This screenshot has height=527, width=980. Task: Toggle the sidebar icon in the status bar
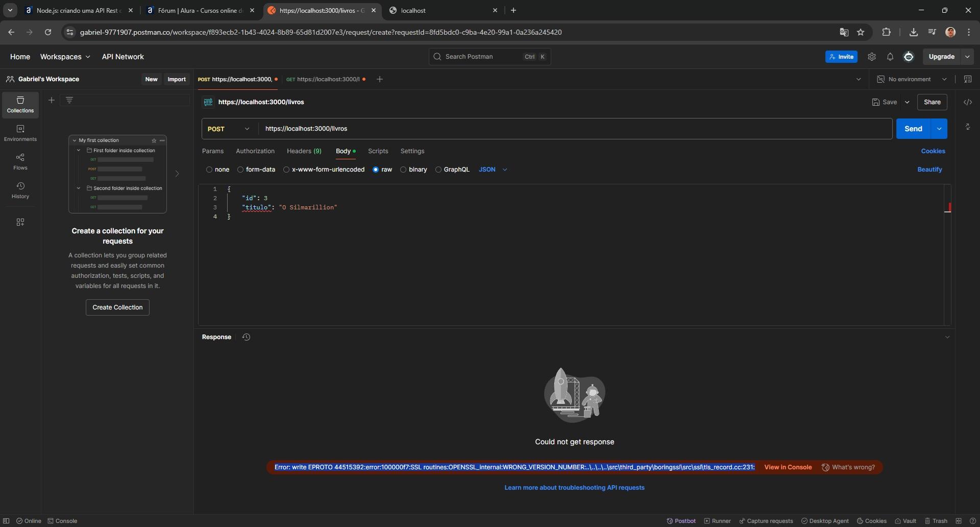[6, 521]
